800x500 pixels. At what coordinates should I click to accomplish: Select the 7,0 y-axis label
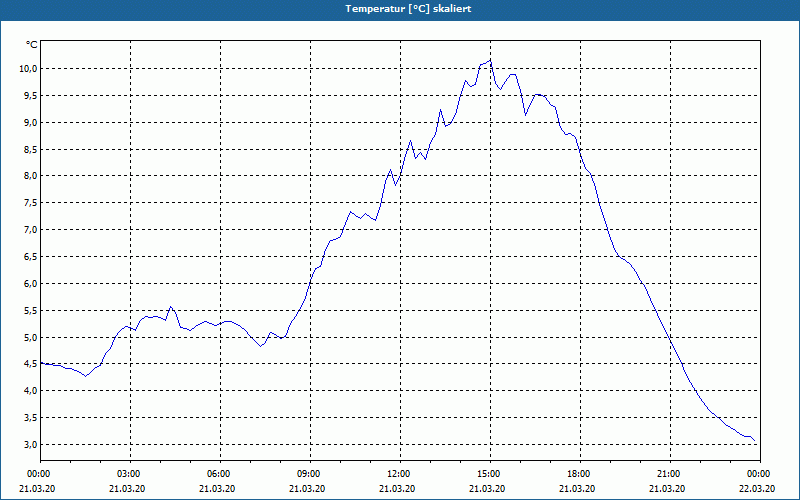[x=30, y=230]
